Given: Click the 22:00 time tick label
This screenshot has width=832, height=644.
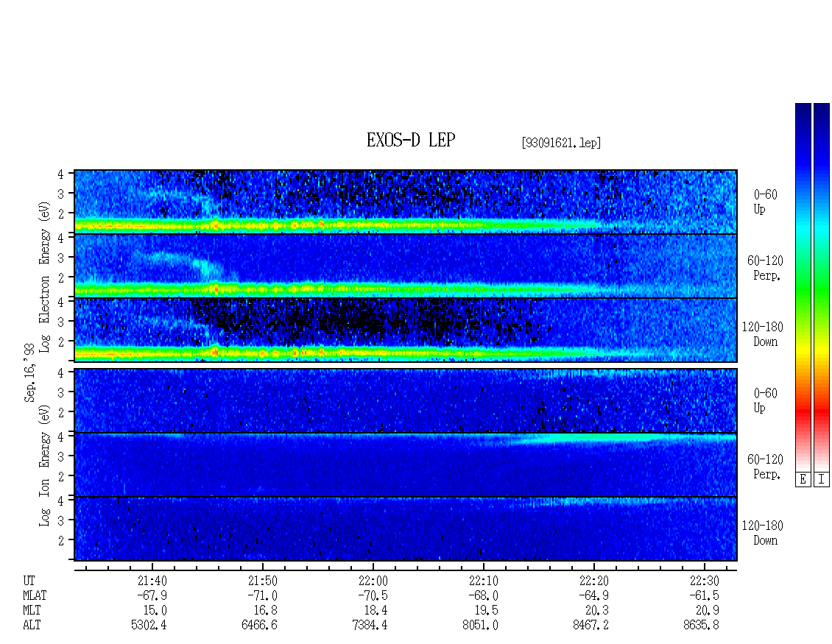Looking at the screenshot, I should (373, 581).
